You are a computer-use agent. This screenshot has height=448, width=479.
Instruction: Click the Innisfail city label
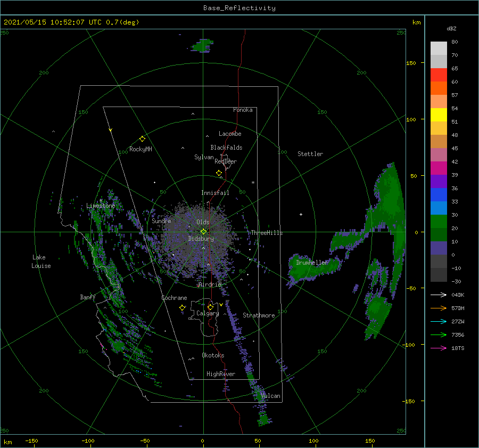point(215,193)
